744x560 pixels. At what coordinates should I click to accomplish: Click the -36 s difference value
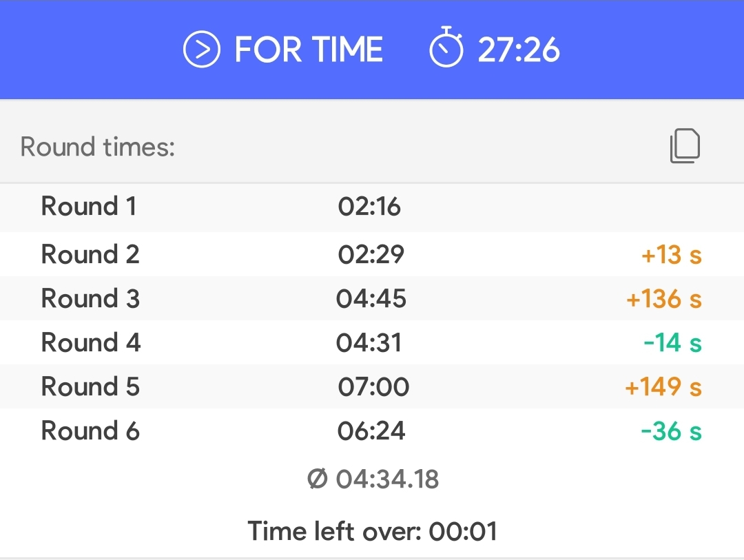pyautogui.click(x=672, y=431)
